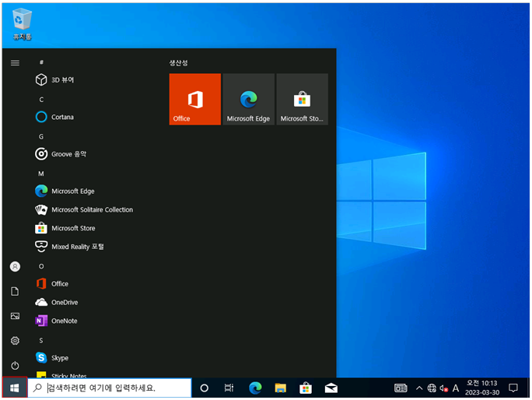Click the 'G' letter header in the app list
Image resolution: width=532 pixels, height=400 pixels.
click(x=41, y=136)
